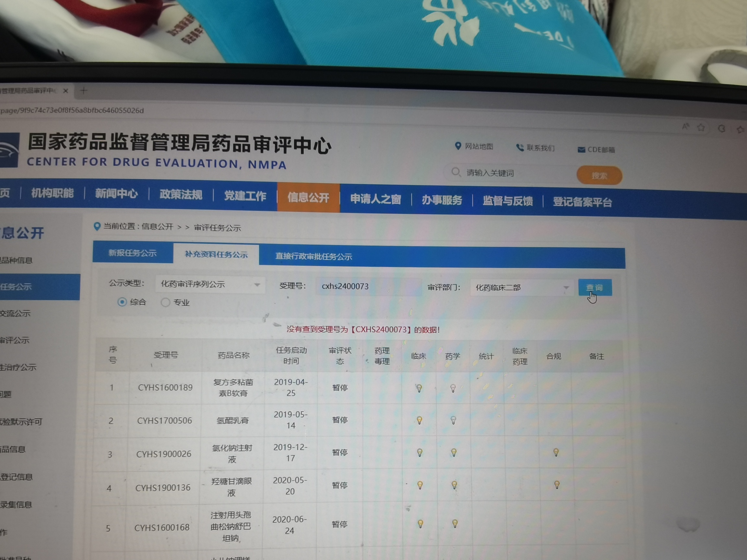
Task: Click the pharmacy lightbulb icon for CYHS1700506
Action: click(453, 420)
